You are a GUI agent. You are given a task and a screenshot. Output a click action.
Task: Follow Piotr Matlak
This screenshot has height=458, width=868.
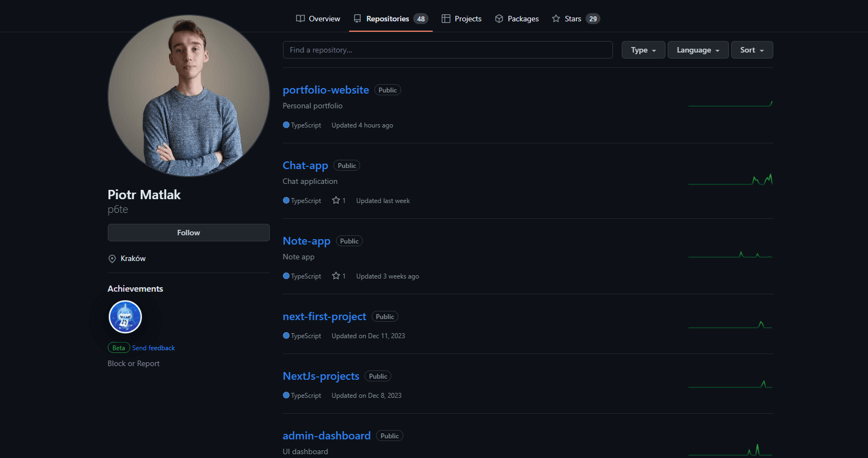(x=189, y=233)
